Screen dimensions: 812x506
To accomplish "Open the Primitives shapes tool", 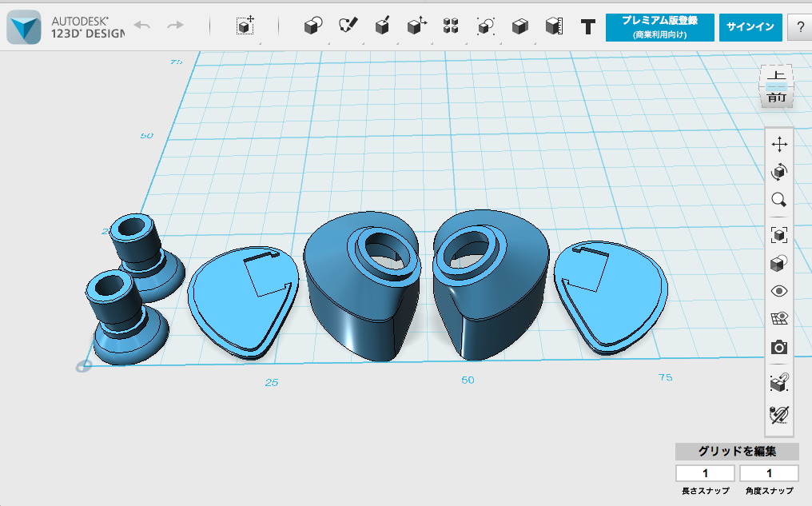I will (x=313, y=26).
